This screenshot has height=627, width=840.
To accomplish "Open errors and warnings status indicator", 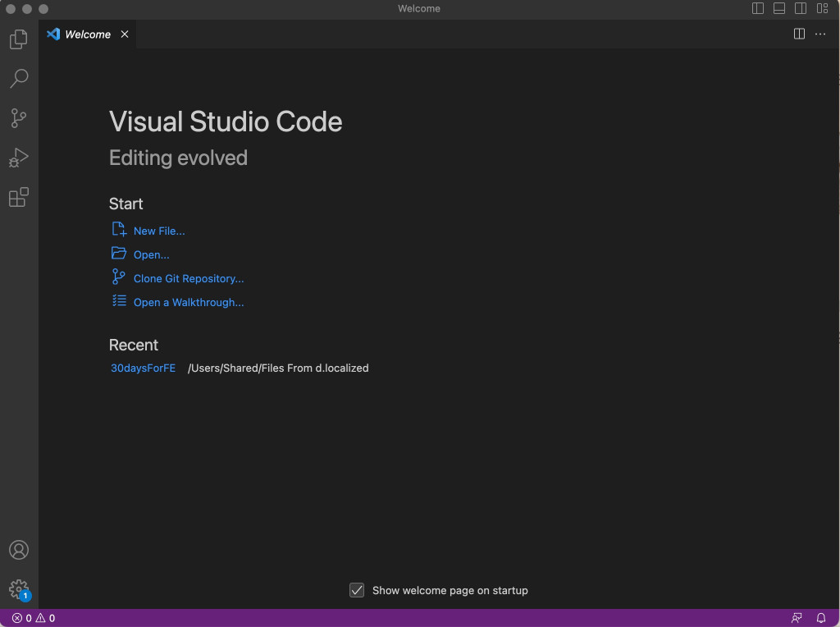I will pyautogui.click(x=33, y=618).
